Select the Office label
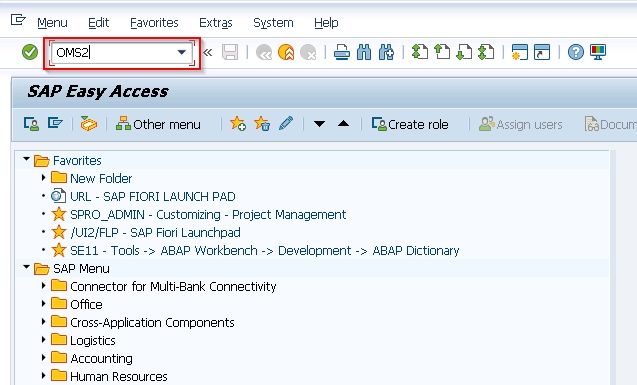Screen dimensions: 637x385 pyautogui.click(x=86, y=305)
